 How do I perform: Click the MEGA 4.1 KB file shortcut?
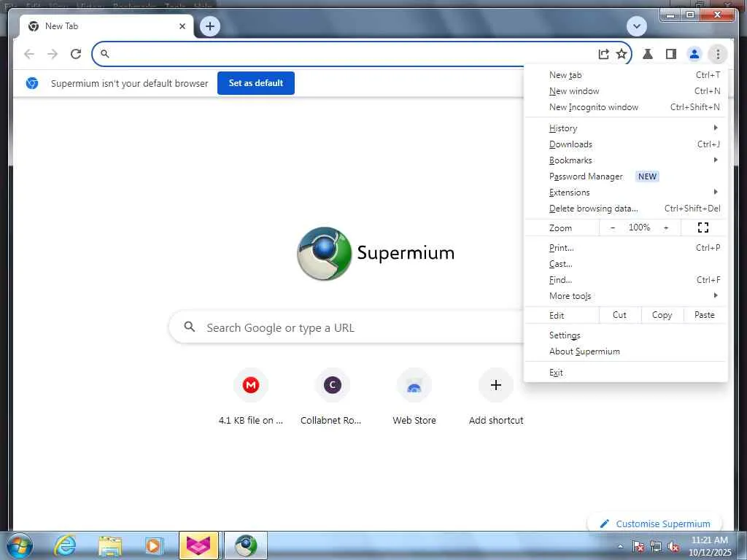pyautogui.click(x=251, y=395)
